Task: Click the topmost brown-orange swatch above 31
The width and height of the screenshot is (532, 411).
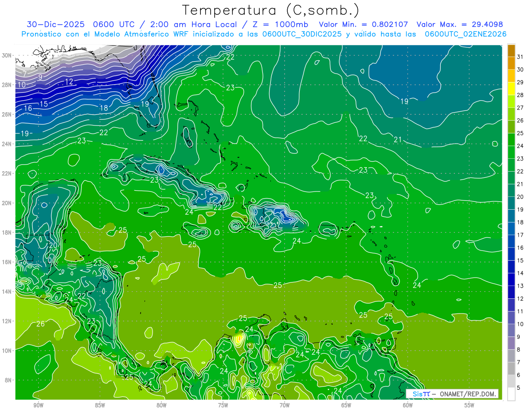Action: 511,51
